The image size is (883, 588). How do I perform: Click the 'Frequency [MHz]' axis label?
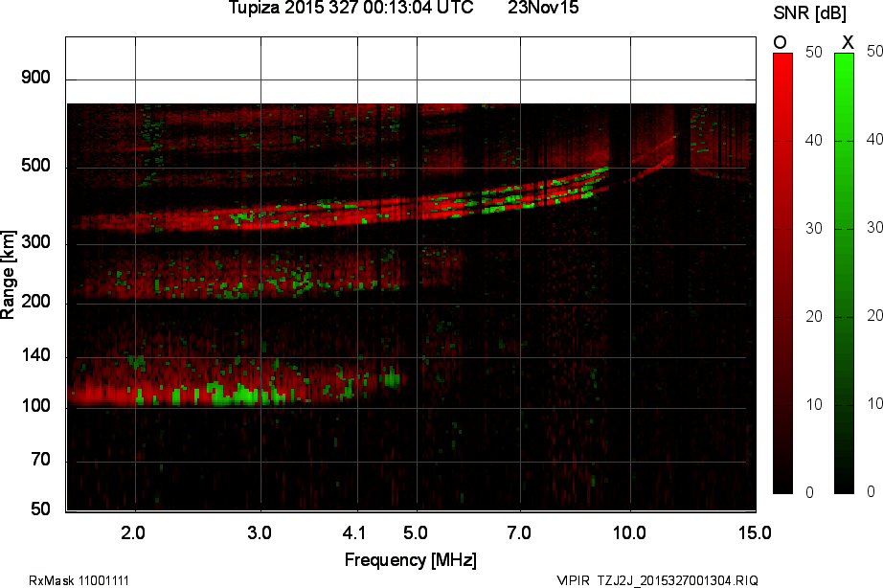pyautogui.click(x=411, y=560)
